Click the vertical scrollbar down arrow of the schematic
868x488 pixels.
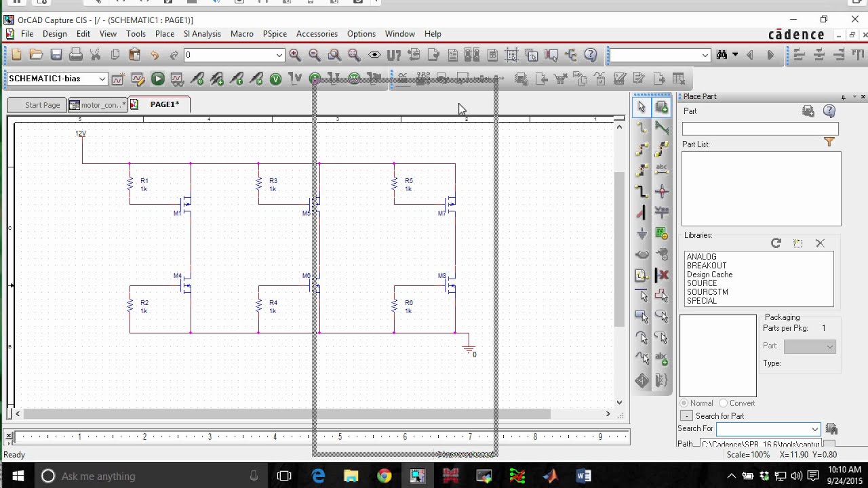coord(619,403)
